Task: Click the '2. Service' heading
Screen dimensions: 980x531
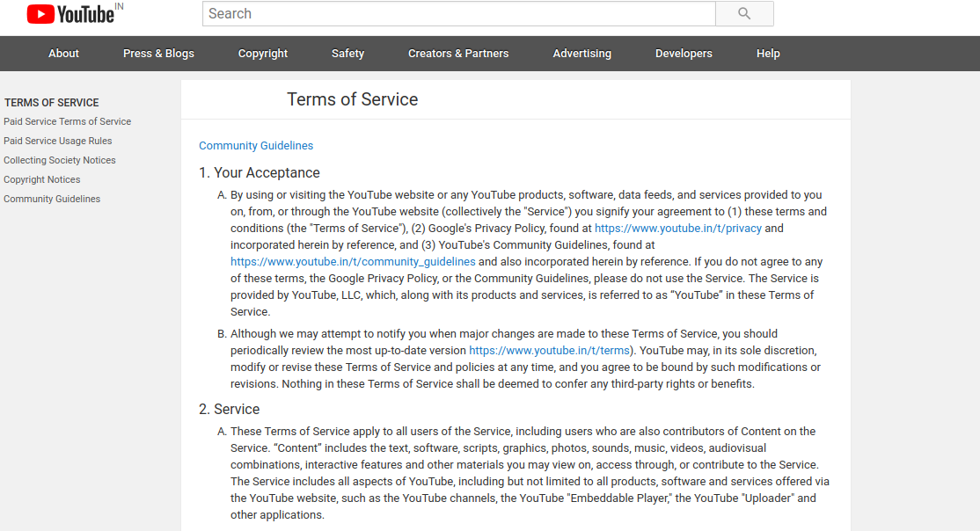Action: 229,409
